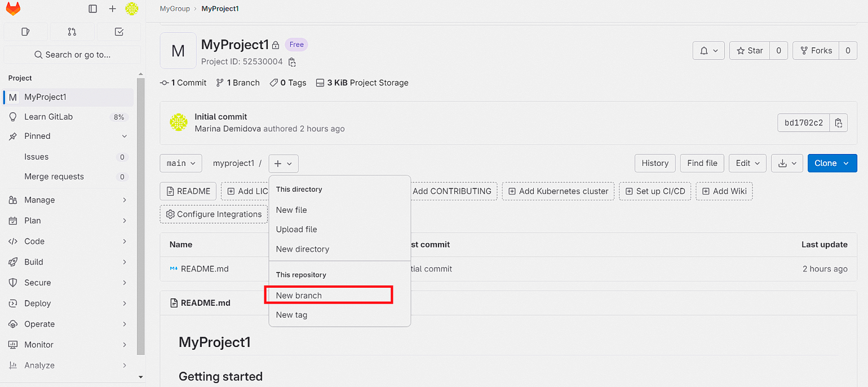Click Marina Demidova author link
This screenshot has width=868, height=387.
[x=228, y=129]
